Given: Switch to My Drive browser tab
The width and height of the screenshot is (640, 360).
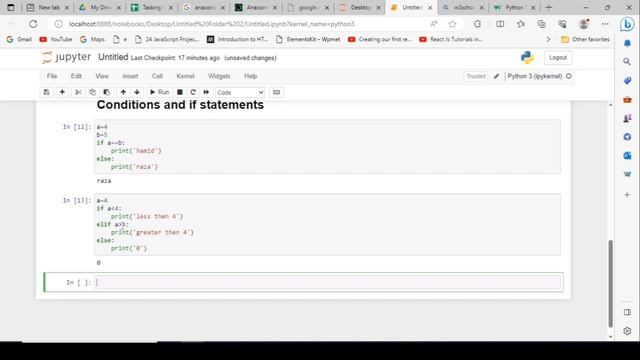Looking at the screenshot, I should (x=100, y=7).
